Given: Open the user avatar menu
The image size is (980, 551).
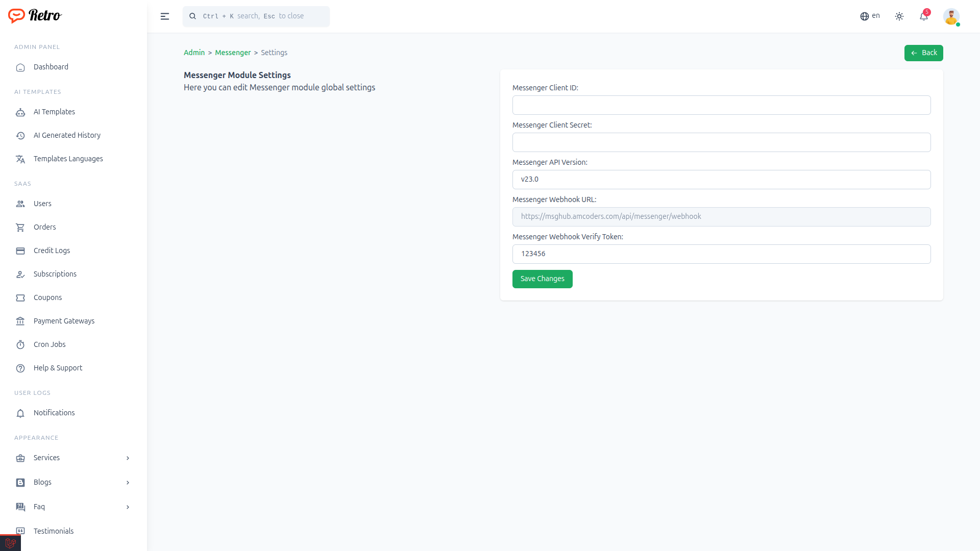Looking at the screenshot, I should 951,16.
